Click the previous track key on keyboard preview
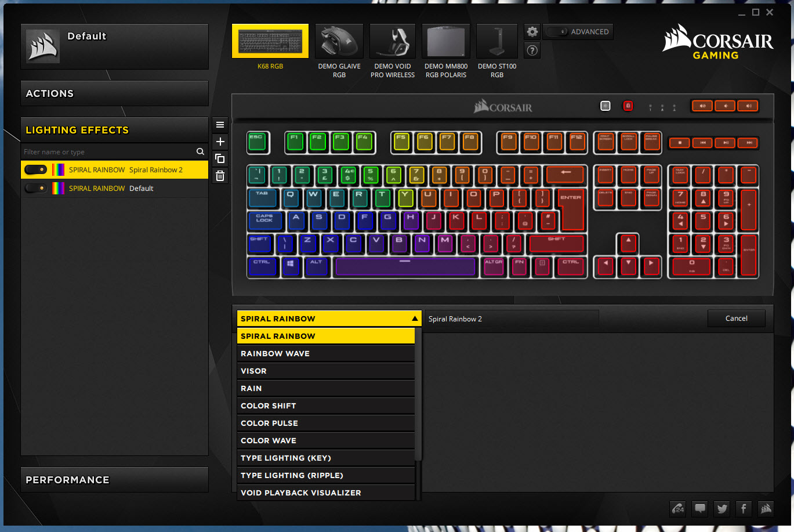The width and height of the screenshot is (794, 532). [703, 142]
